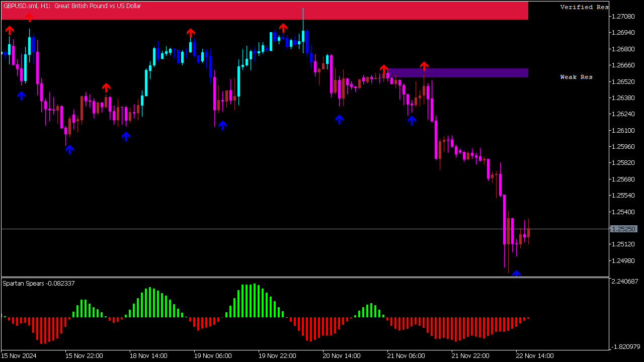Click the red arrow overlapping the red zone's left end

[30, 18]
